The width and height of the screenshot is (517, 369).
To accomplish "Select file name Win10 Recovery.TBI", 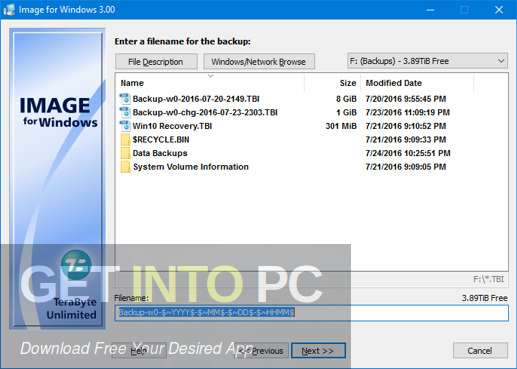I will pyautogui.click(x=172, y=126).
